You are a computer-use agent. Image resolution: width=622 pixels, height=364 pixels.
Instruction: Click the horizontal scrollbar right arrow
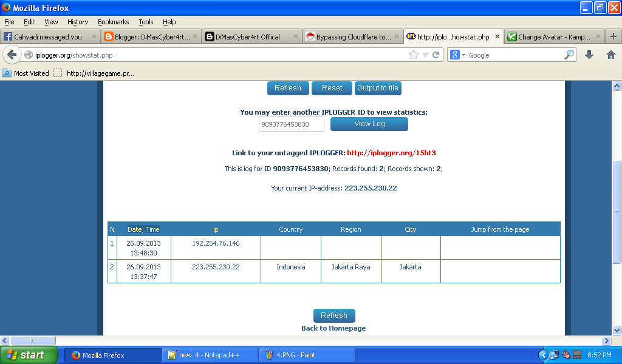click(606, 340)
